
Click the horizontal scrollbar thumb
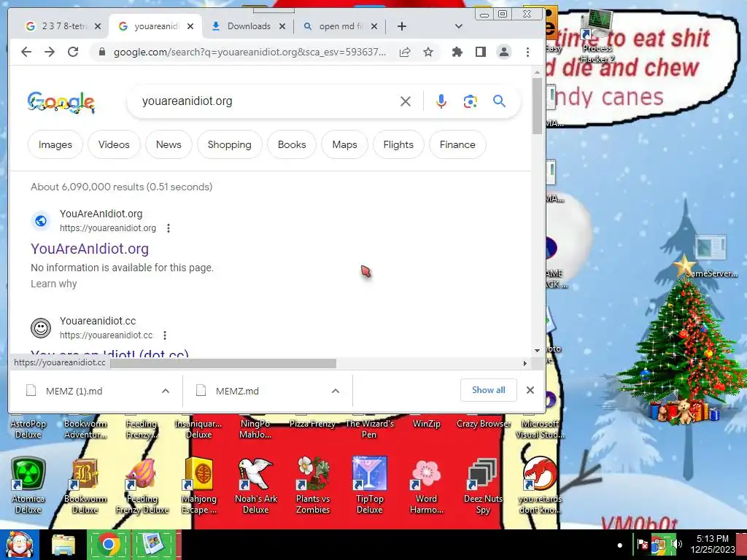[x=223, y=363]
